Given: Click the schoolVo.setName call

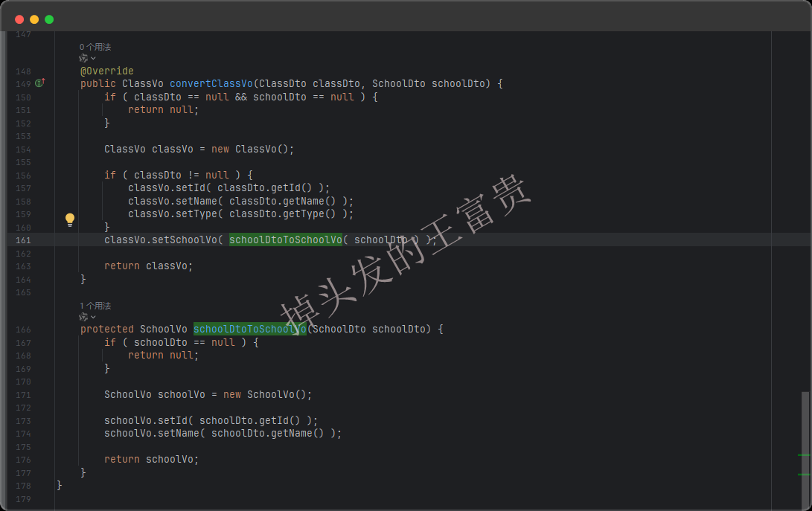Looking at the screenshot, I should click(x=223, y=434).
